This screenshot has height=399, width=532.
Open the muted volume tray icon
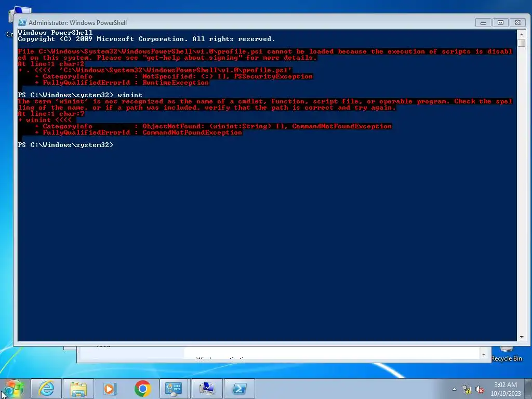click(x=480, y=390)
